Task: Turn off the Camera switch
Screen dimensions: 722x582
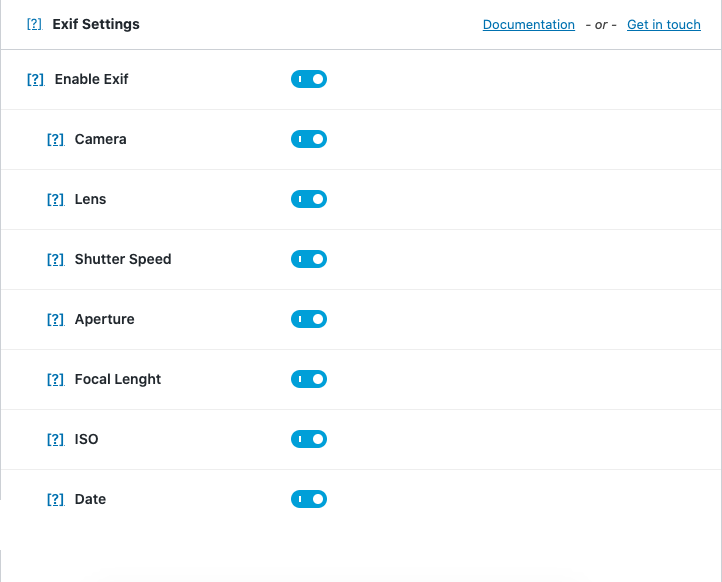Action: (x=309, y=139)
